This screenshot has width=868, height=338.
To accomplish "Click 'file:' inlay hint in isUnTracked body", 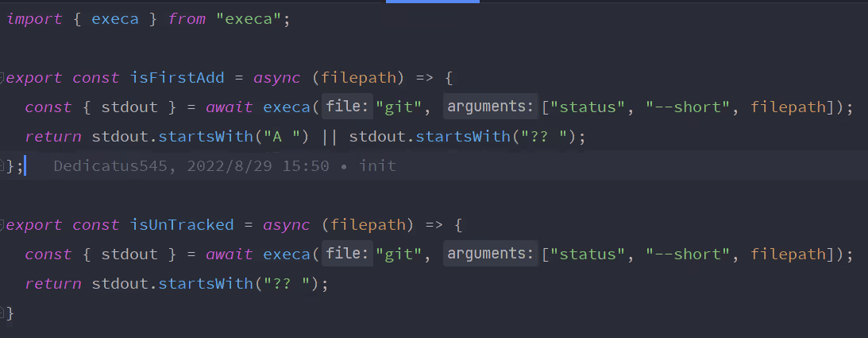I will coord(348,254).
